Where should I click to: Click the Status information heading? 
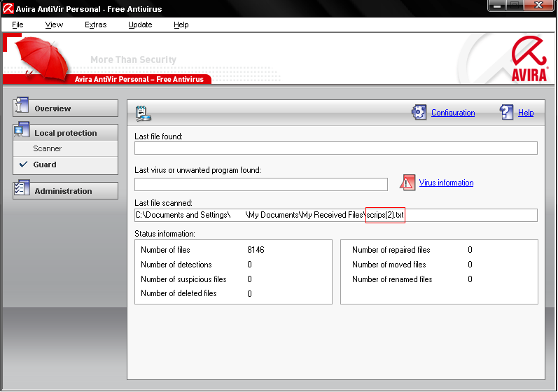(x=165, y=234)
